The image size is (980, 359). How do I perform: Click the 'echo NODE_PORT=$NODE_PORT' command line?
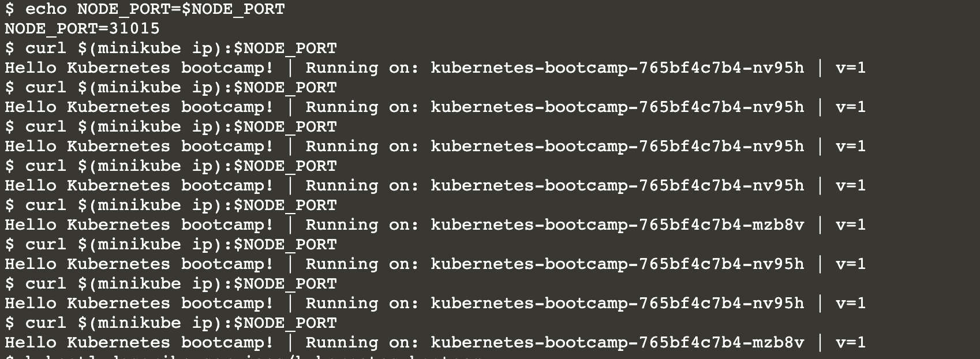click(145, 9)
